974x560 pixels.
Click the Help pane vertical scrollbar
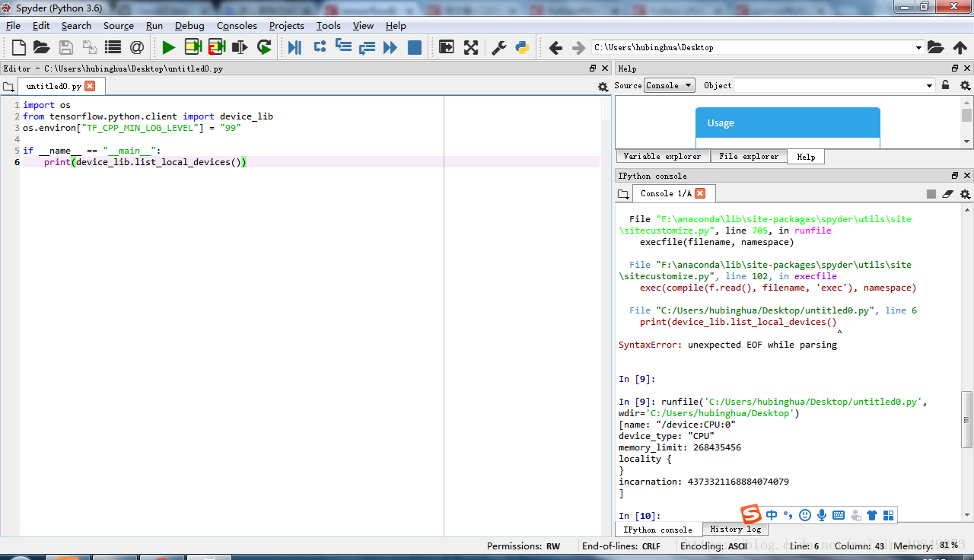click(x=966, y=122)
